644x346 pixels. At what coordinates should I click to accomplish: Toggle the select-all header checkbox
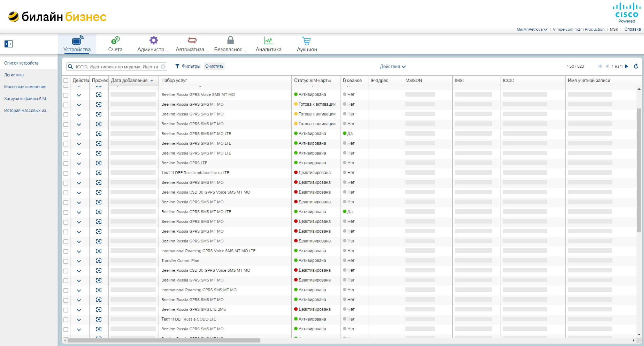tap(66, 81)
